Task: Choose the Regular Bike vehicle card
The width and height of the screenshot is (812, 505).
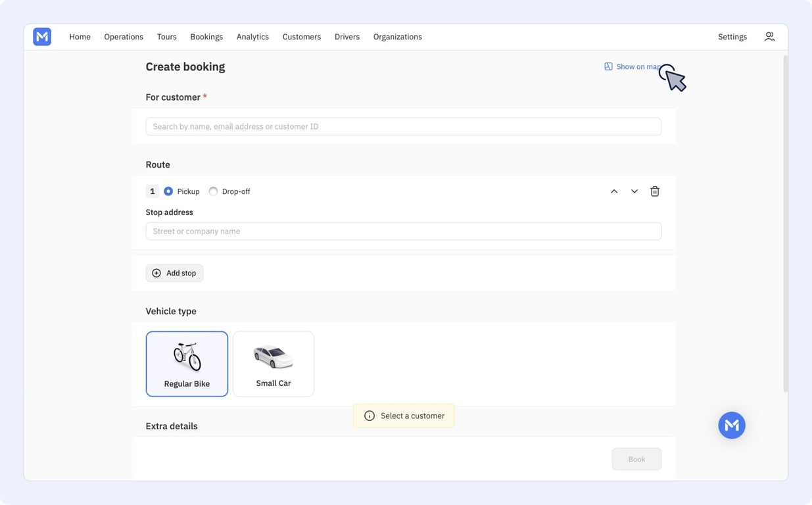Action: [187, 364]
